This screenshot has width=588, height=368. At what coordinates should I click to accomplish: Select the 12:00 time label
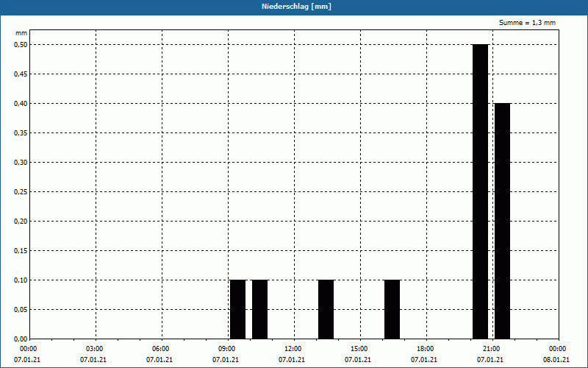(293, 349)
